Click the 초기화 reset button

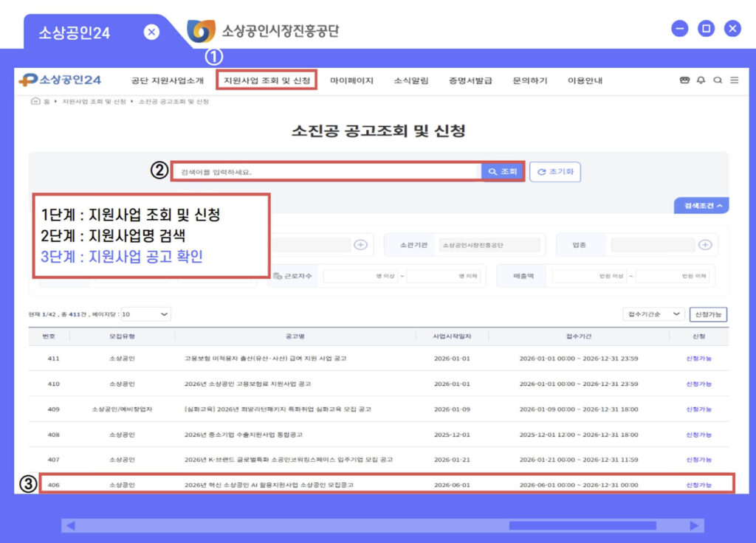click(555, 172)
